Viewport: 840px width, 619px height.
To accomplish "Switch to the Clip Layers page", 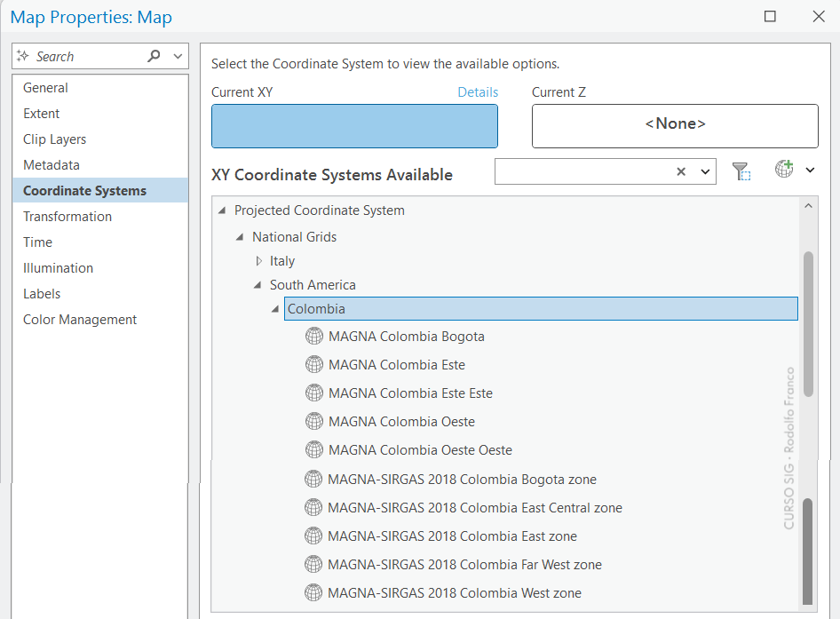I will point(54,139).
